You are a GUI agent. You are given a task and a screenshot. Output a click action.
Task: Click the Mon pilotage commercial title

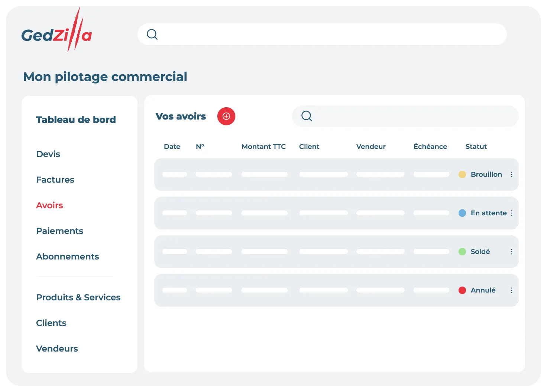(105, 77)
